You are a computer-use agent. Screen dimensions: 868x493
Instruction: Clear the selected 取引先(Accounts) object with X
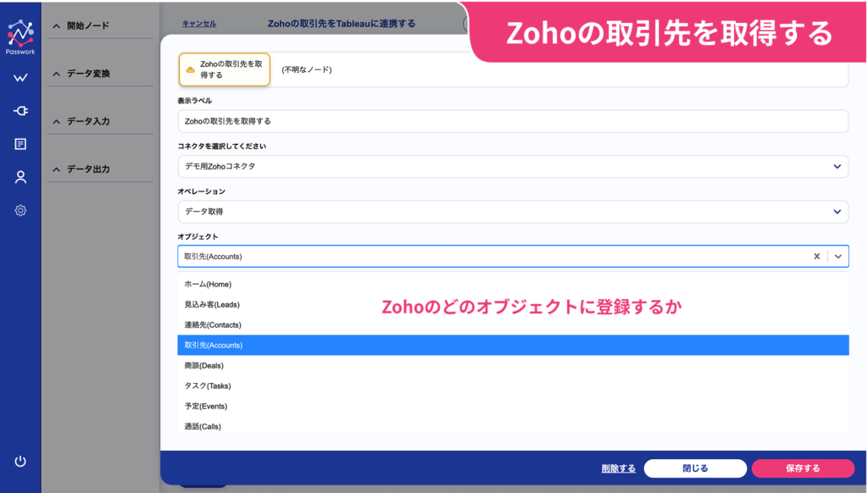tap(816, 256)
